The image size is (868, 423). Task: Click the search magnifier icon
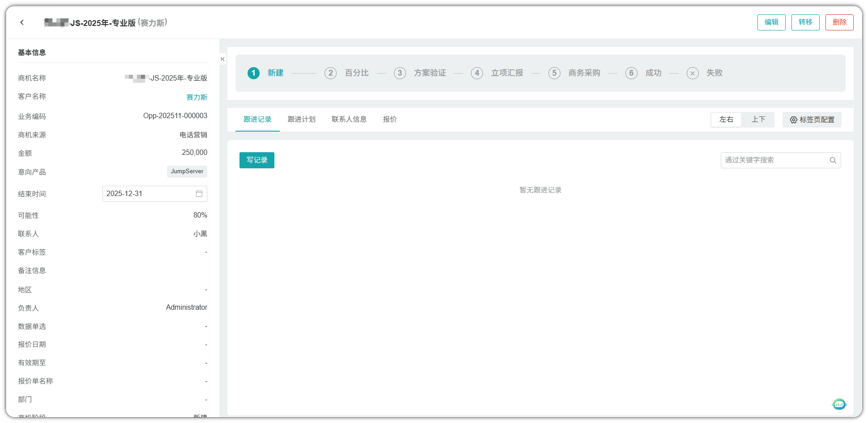pos(833,160)
